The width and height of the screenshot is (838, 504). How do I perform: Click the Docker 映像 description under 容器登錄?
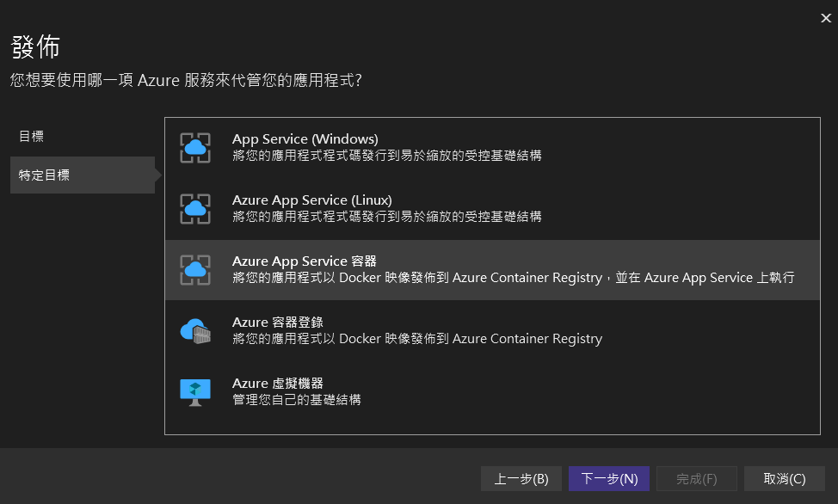(416, 339)
